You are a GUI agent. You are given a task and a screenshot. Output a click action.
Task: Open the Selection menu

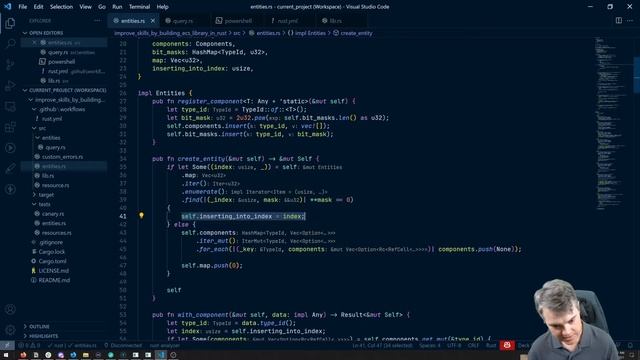click(x=61, y=7)
